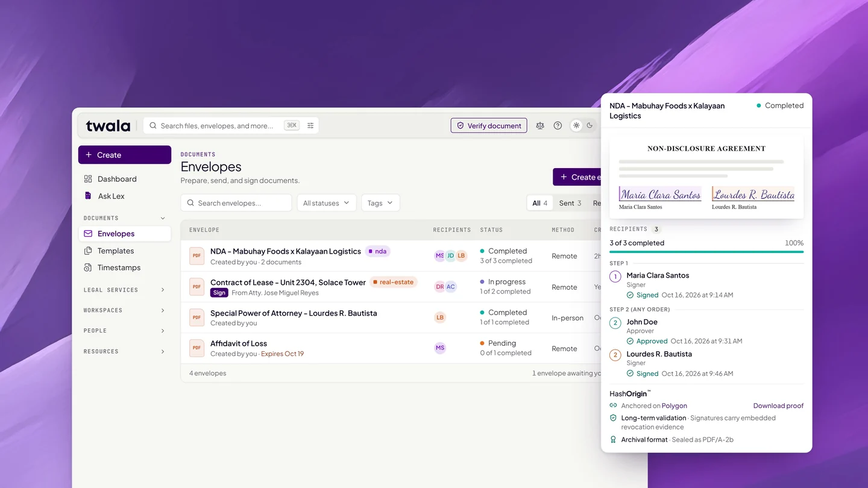The width and height of the screenshot is (868, 488).
Task: Open Contract of Lease - Unit 2304 envelope
Action: 288,282
